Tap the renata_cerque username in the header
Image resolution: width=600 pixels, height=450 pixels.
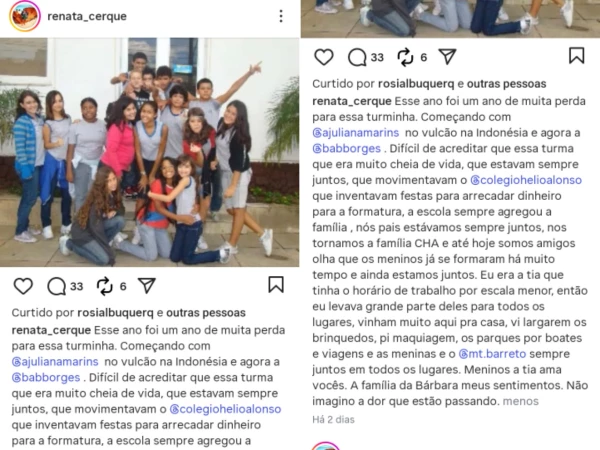[87, 16]
